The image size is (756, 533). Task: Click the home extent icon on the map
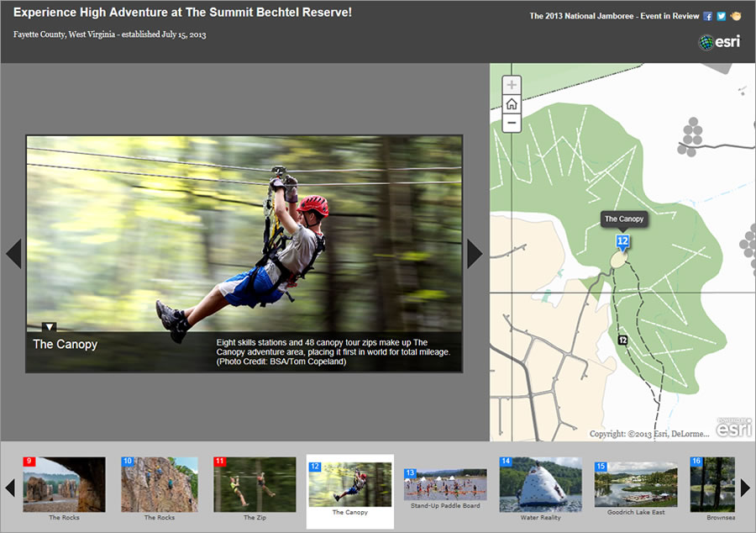[511, 103]
